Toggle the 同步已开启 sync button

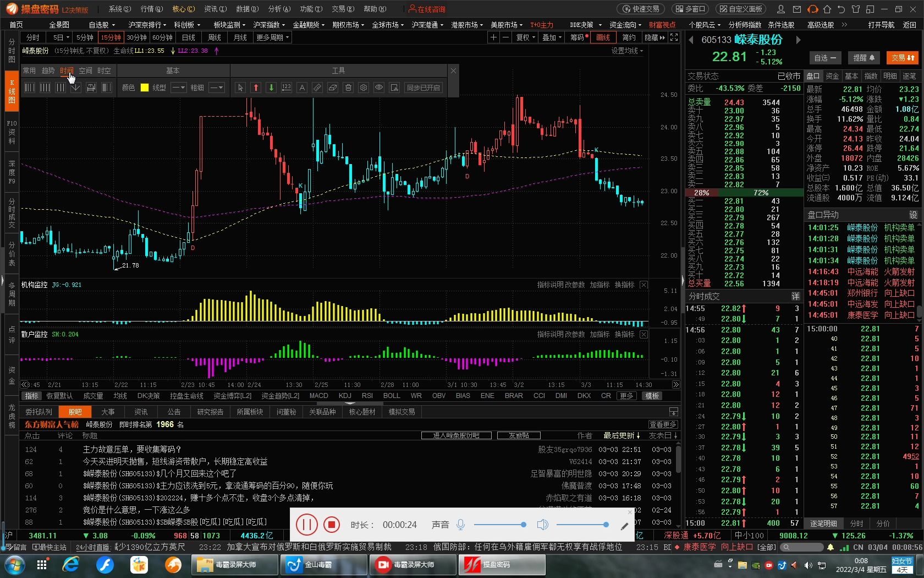[424, 88]
